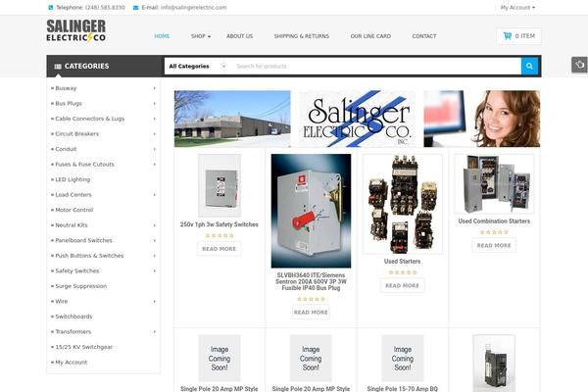The width and height of the screenshot is (588, 392).
Task: Click the 250v 1ph 3w Safety Switches title
Action: (x=220, y=224)
